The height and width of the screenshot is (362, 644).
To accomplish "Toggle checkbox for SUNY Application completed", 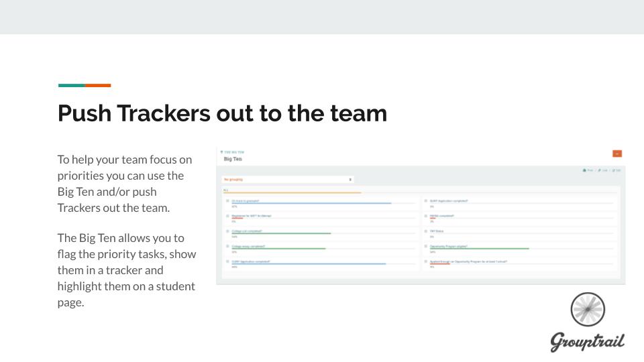I will pos(426,200).
